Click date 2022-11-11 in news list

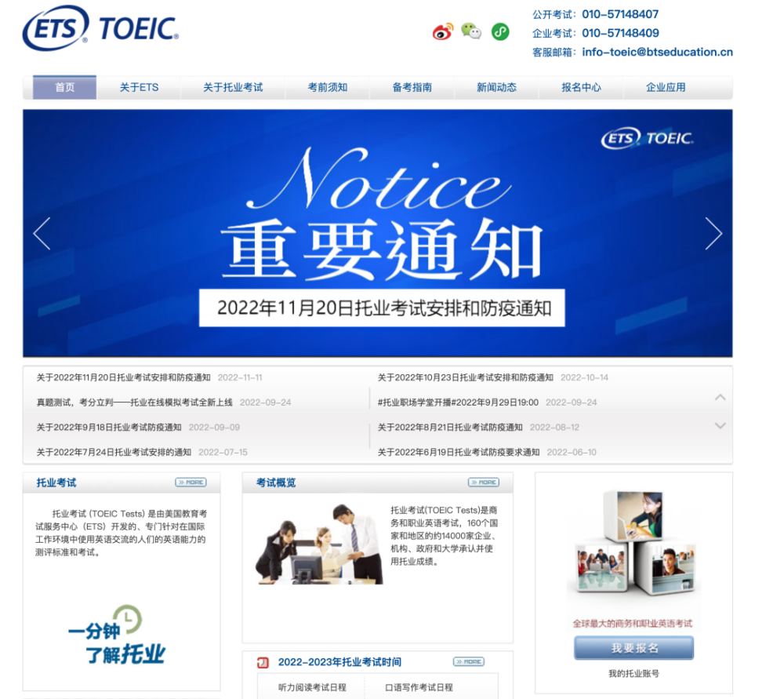tap(240, 377)
